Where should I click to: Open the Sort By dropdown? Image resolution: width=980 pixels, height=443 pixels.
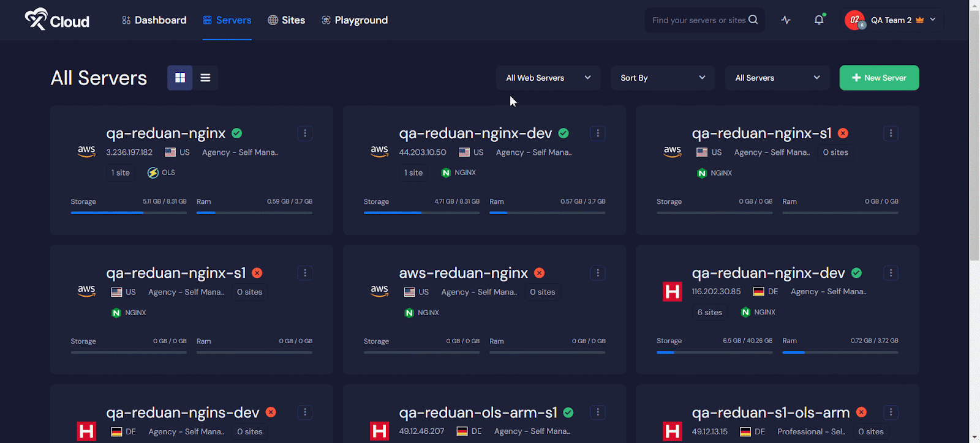[663, 78]
